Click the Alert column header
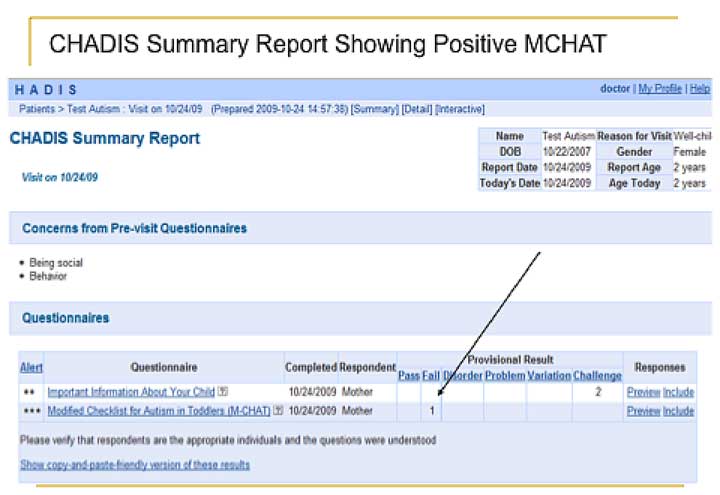The width and height of the screenshot is (720, 495). pos(31,367)
